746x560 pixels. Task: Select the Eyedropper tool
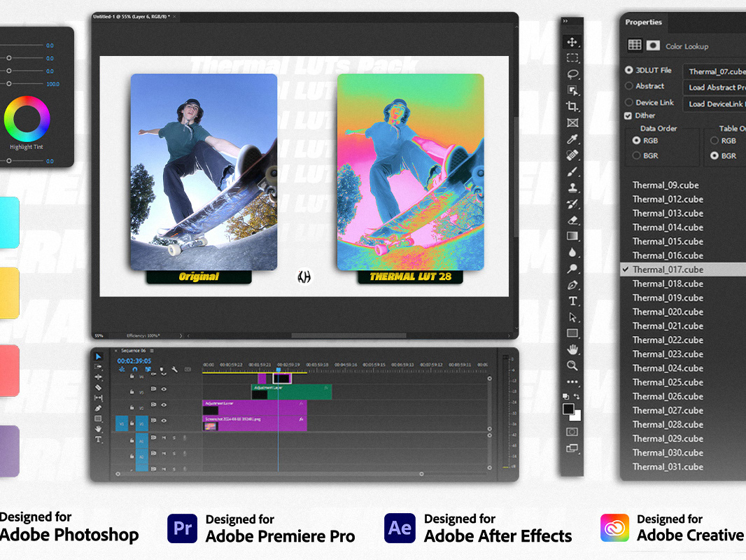(572, 139)
